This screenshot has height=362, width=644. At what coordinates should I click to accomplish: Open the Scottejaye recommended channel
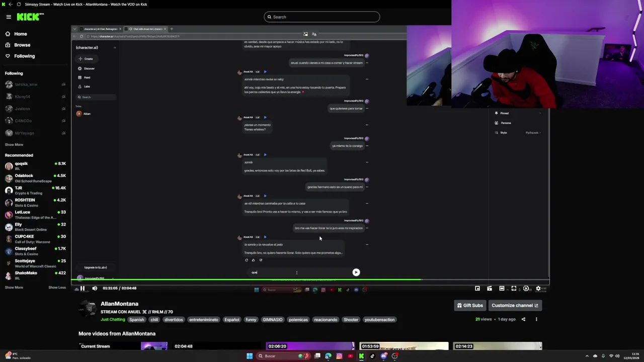[x=35, y=263]
